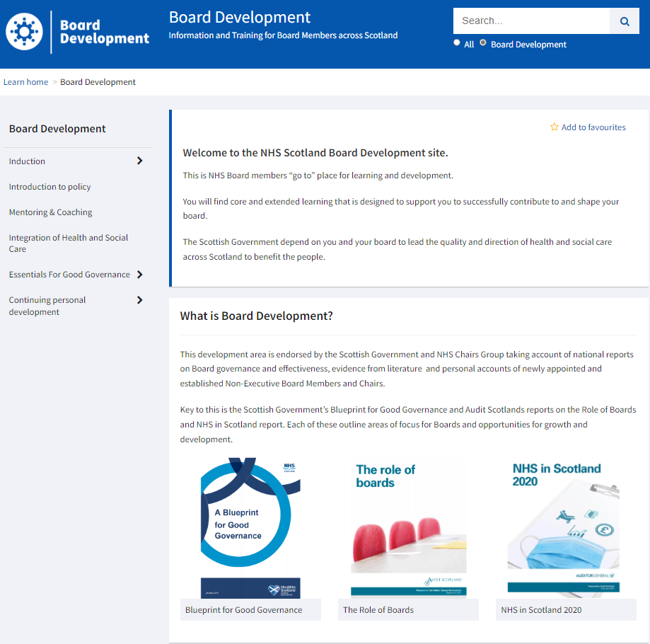Click Blueprint for Good Governance caption link
This screenshot has width=650, height=644.
[244, 610]
